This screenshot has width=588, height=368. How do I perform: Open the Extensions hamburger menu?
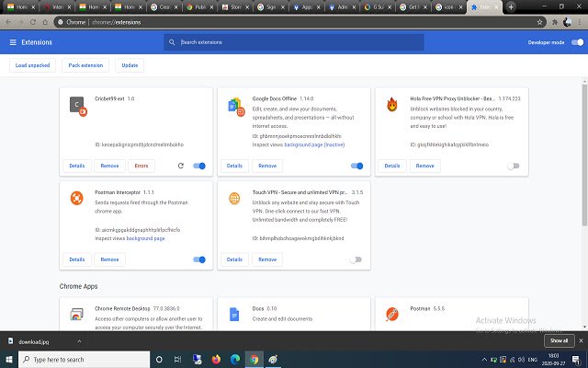(x=13, y=42)
